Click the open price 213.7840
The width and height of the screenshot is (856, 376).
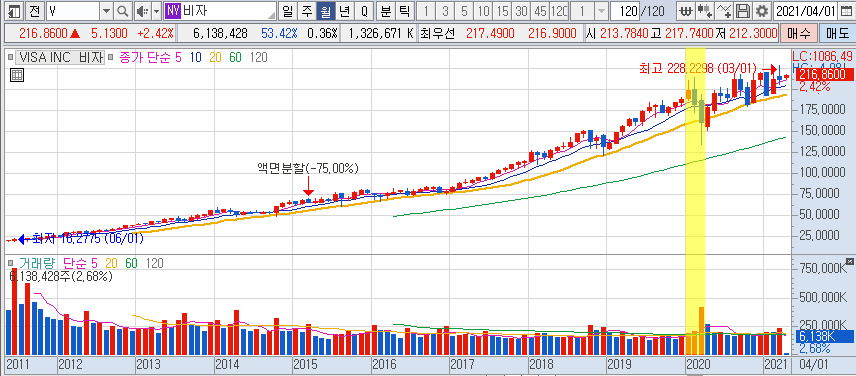click(x=625, y=33)
